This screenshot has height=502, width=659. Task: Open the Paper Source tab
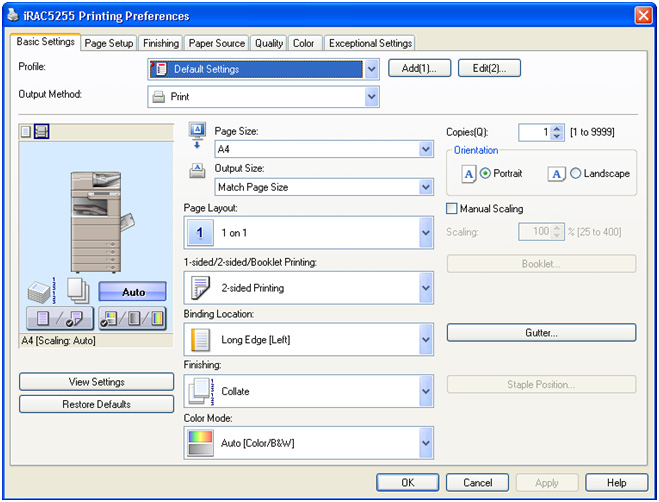(217, 43)
